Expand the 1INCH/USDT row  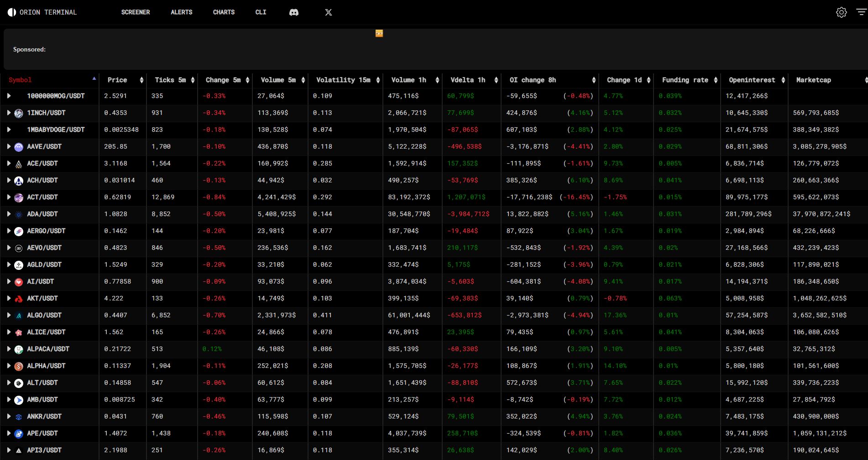pos(9,113)
